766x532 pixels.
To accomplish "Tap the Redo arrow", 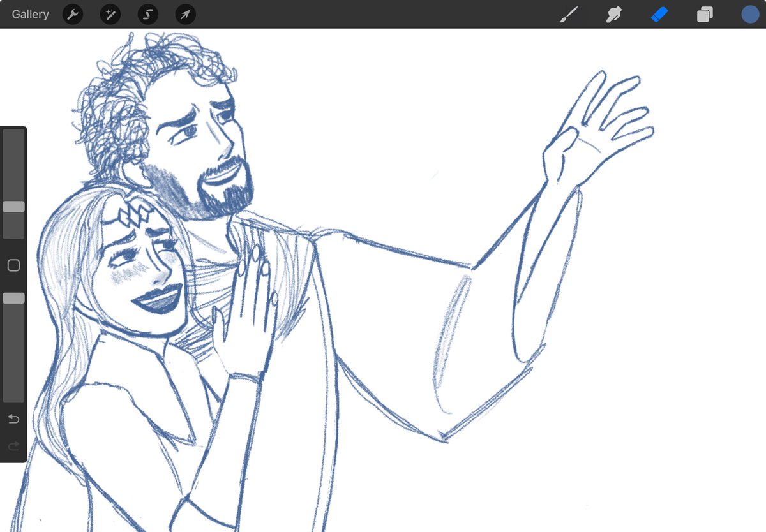I will [x=13, y=446].
